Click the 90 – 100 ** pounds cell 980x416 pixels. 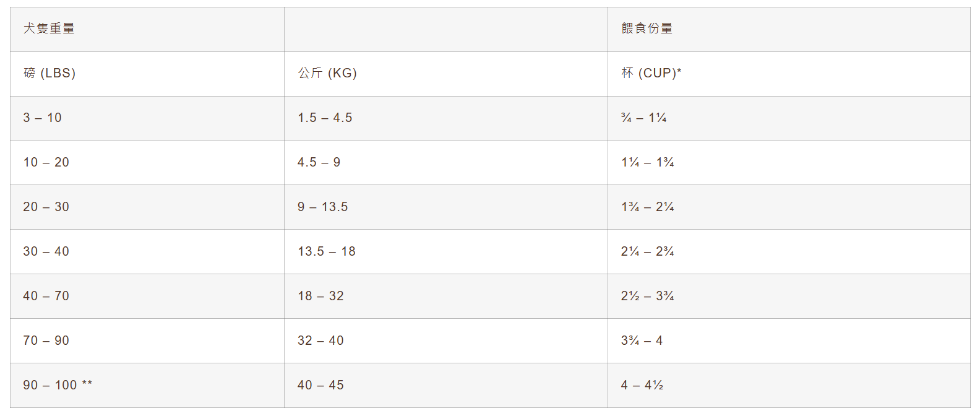coord(58,385)
